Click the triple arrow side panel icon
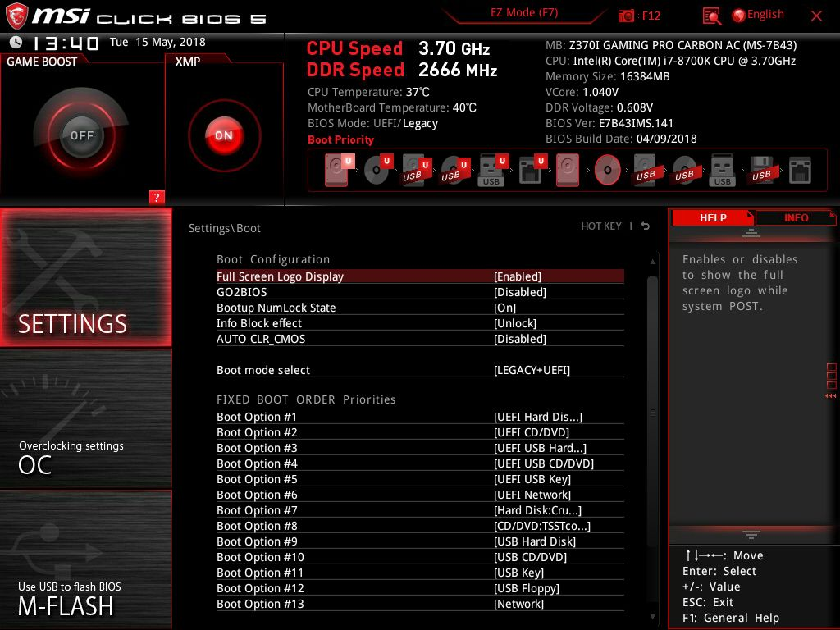The image size is (840, 630). pyautogui.click(x=830, y=396)
